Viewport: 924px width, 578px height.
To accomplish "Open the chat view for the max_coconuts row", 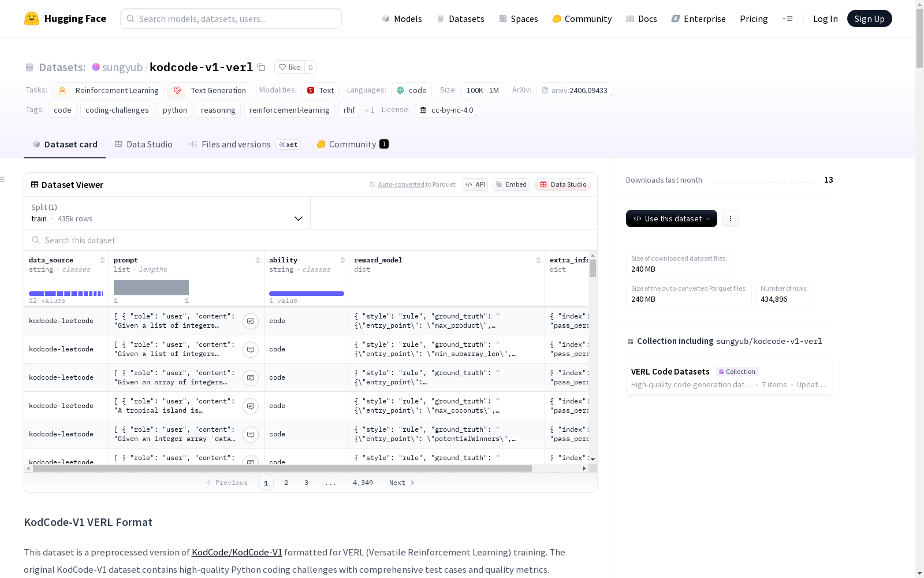I will click(251, 406).
